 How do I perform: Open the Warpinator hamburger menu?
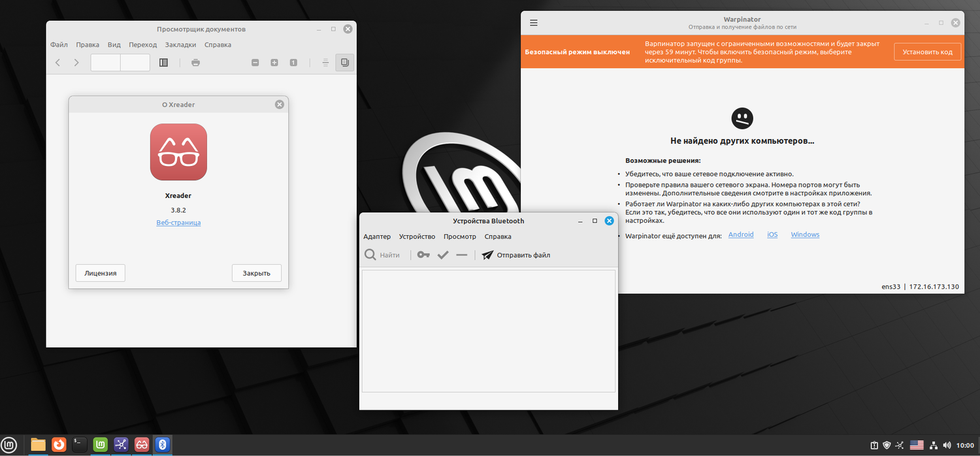tap(534, 23)
